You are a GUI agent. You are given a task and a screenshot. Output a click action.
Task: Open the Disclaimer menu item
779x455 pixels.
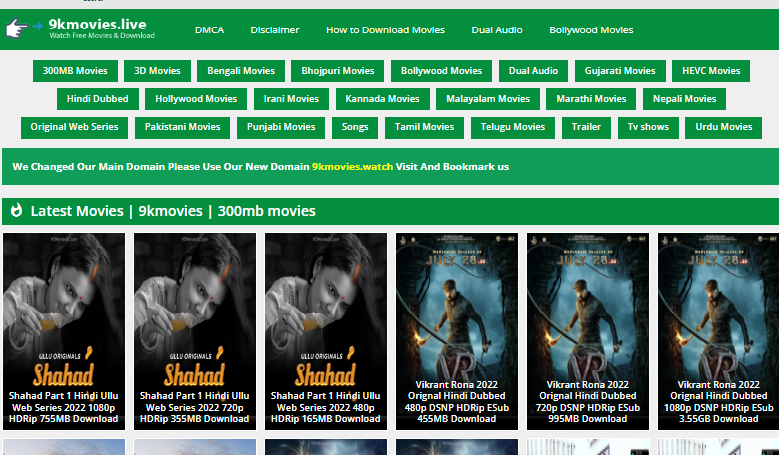point(275,30)
